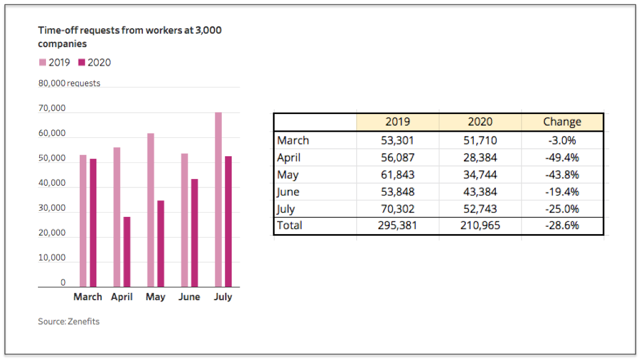This screenshot has height=364, width=643.
Task: Select the table cell showing 53,848
Action: tap(398, 192)
